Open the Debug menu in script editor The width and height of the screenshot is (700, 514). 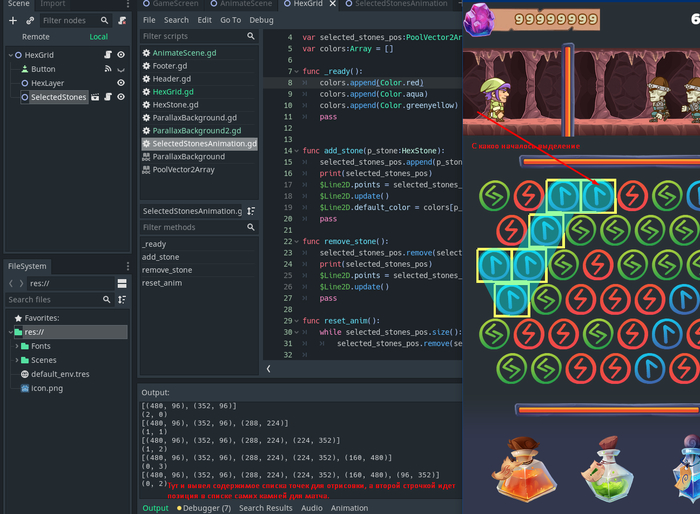(261, 20)
